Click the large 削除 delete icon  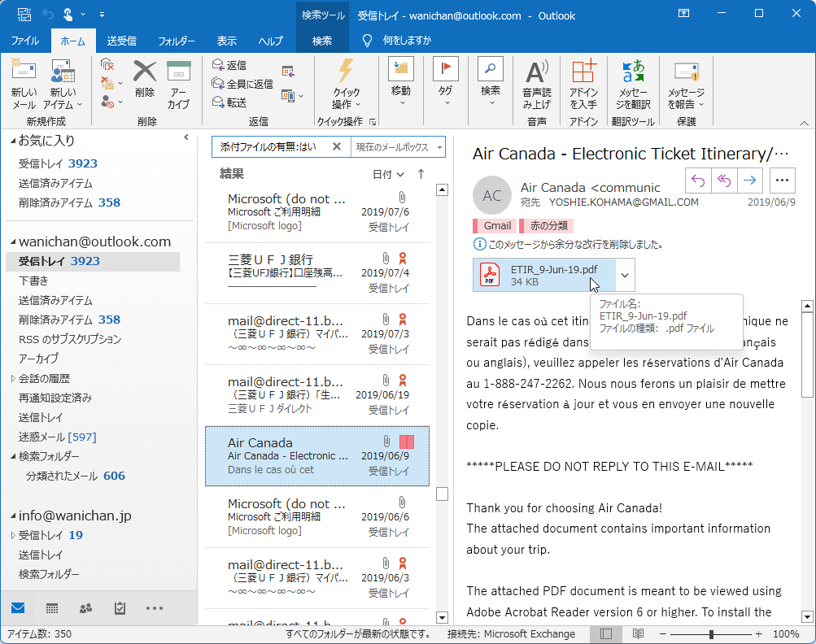[x=145, y=78]
